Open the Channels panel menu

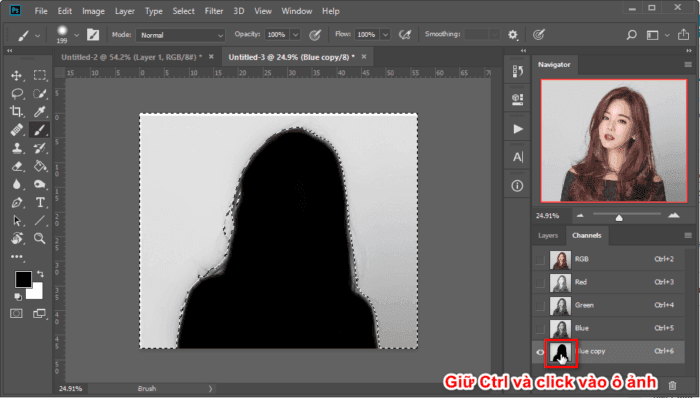[688, 235]
